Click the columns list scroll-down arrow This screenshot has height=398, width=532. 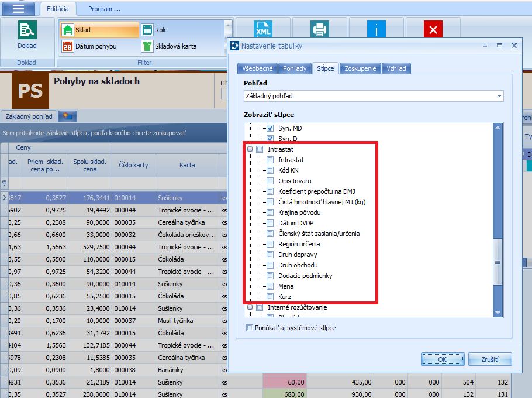click(x=498, y=313)
